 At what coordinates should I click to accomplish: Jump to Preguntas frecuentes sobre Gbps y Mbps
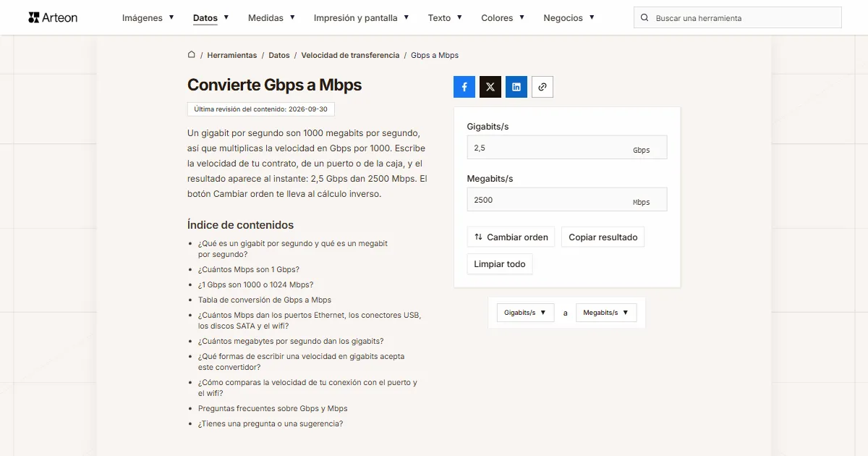point(273,408)
